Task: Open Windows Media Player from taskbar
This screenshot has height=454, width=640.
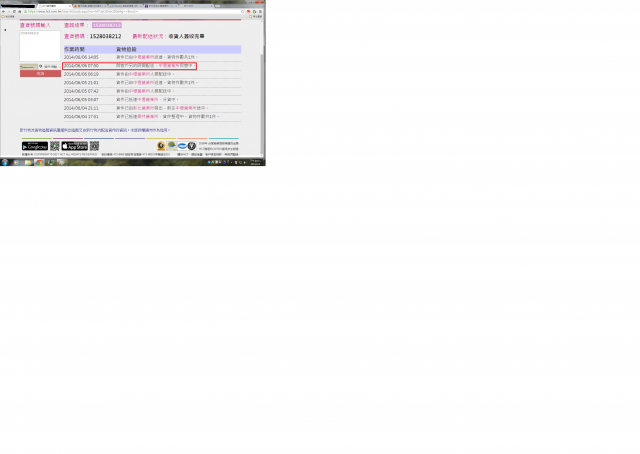Action: coord(16,162)
